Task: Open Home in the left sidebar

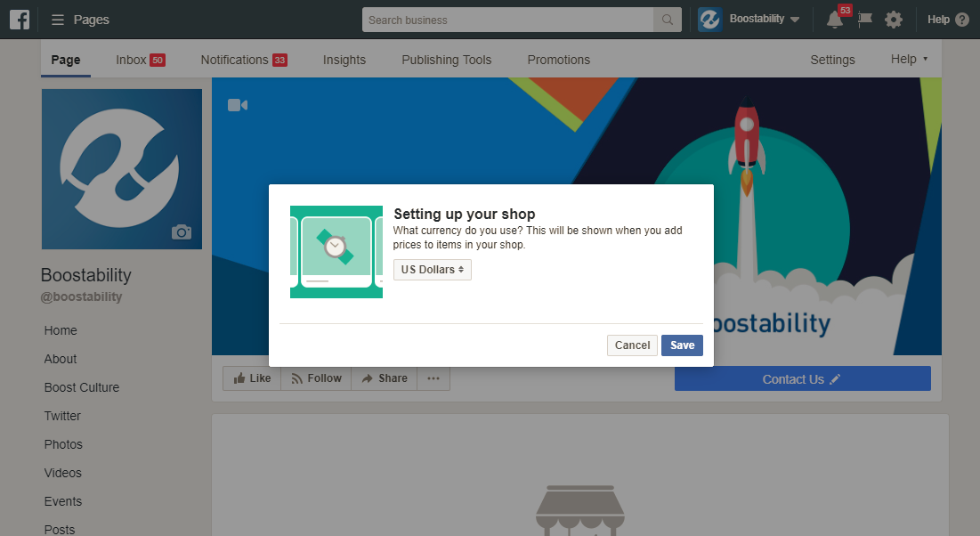Action: [x=61, y=330]
